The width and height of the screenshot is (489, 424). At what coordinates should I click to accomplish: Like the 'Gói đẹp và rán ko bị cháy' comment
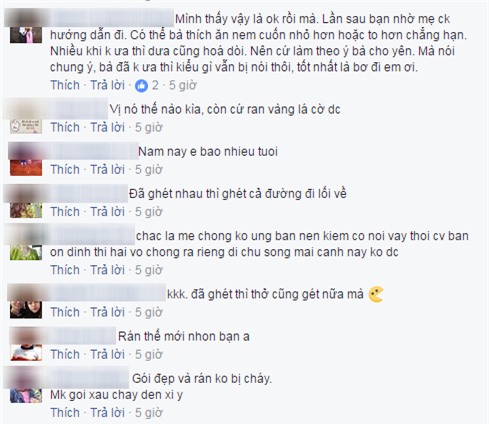[65, 413]
